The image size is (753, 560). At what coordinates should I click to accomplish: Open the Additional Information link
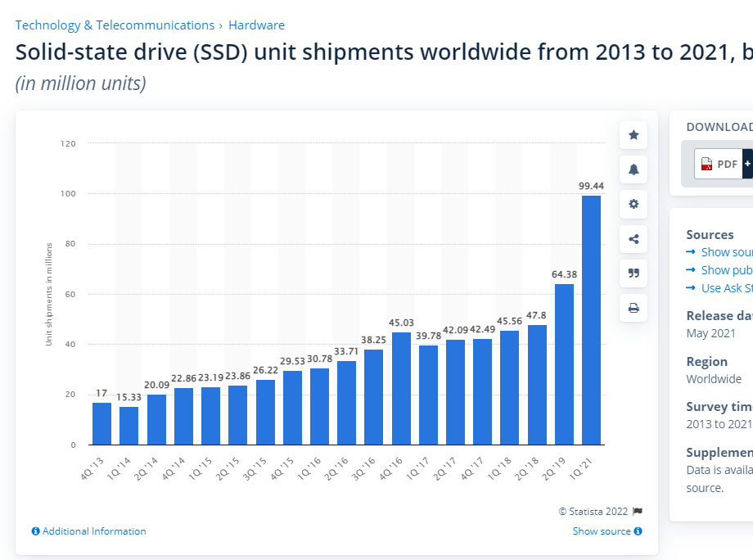[x=94, y=531]
